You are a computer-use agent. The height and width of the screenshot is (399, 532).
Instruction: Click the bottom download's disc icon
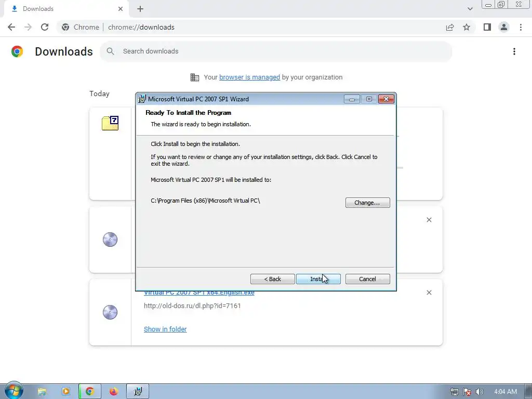[110, 312]
